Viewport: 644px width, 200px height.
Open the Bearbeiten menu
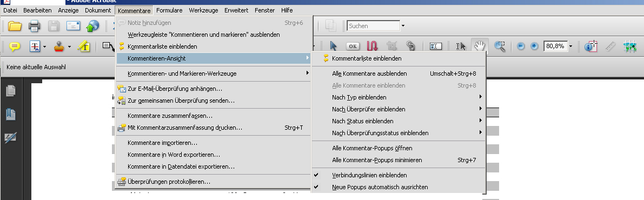37,10
